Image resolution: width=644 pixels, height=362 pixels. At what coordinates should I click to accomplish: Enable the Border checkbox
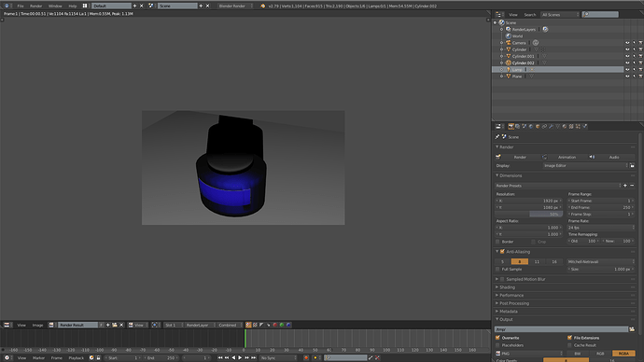point(497,242)
